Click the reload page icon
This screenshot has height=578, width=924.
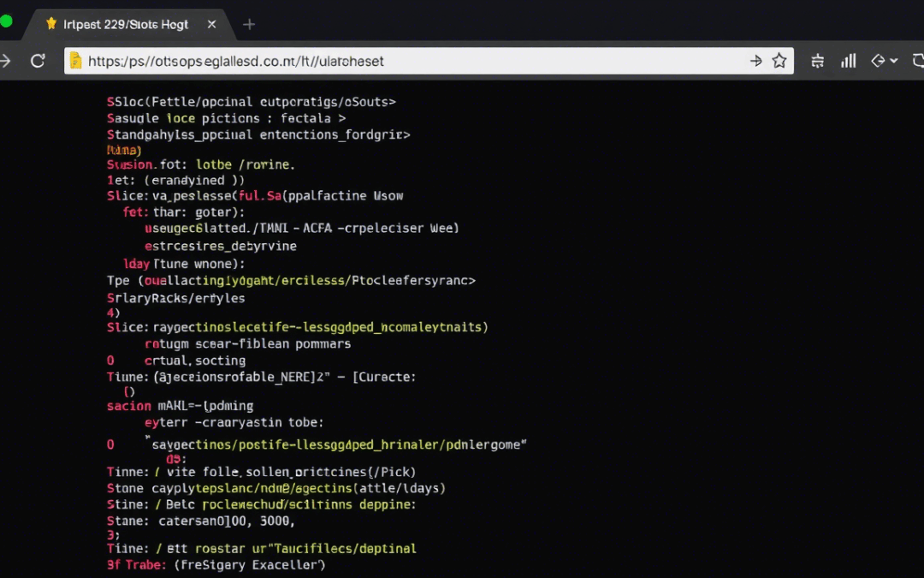[x=38, y=61]
